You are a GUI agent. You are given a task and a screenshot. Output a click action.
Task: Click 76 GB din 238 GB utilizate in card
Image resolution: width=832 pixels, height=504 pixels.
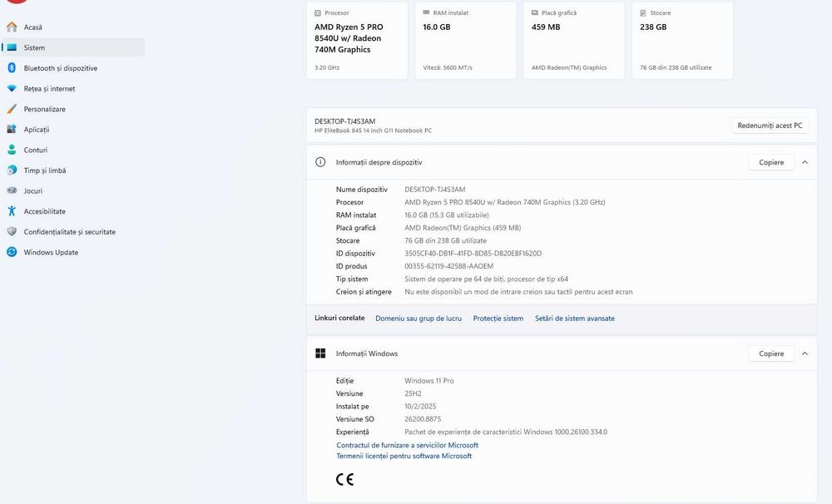pos(676,67)
